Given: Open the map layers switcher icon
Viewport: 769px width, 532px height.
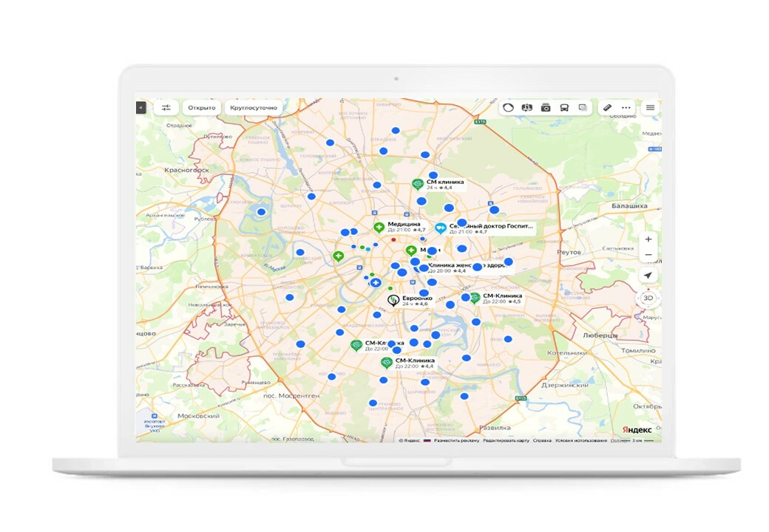Looking at the screenshot, I should 583,108.
